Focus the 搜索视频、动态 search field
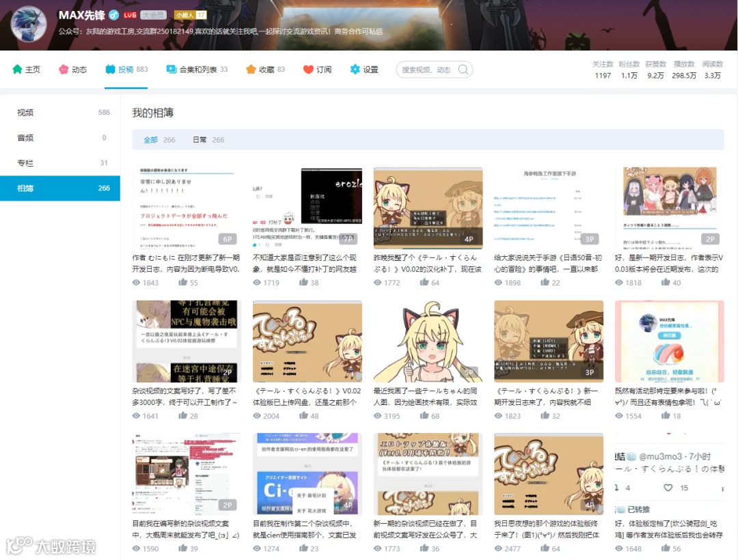The image size is (738, 560). [x=434, y=70]
